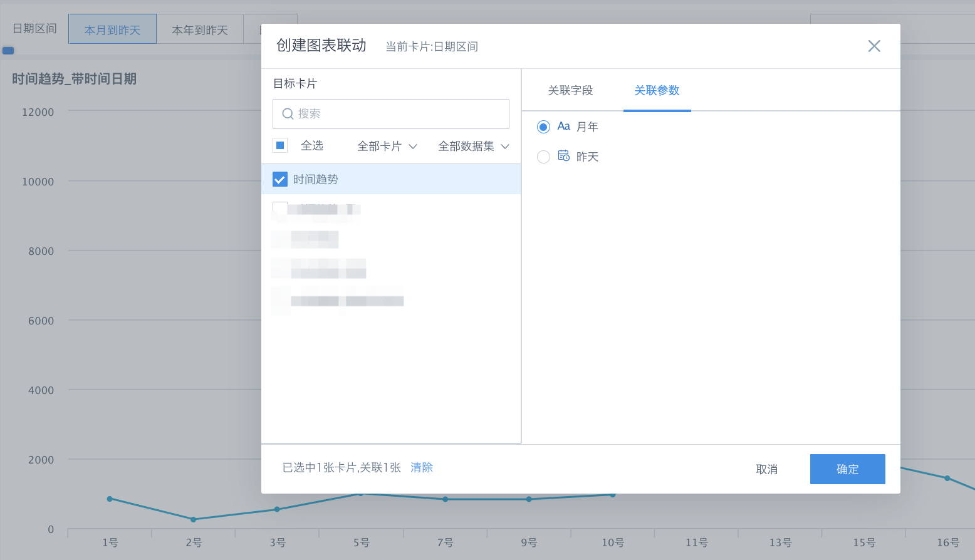Click the 当前卡片:日期区间 subtitle
The image size is (975, 560).
[431, 47]
